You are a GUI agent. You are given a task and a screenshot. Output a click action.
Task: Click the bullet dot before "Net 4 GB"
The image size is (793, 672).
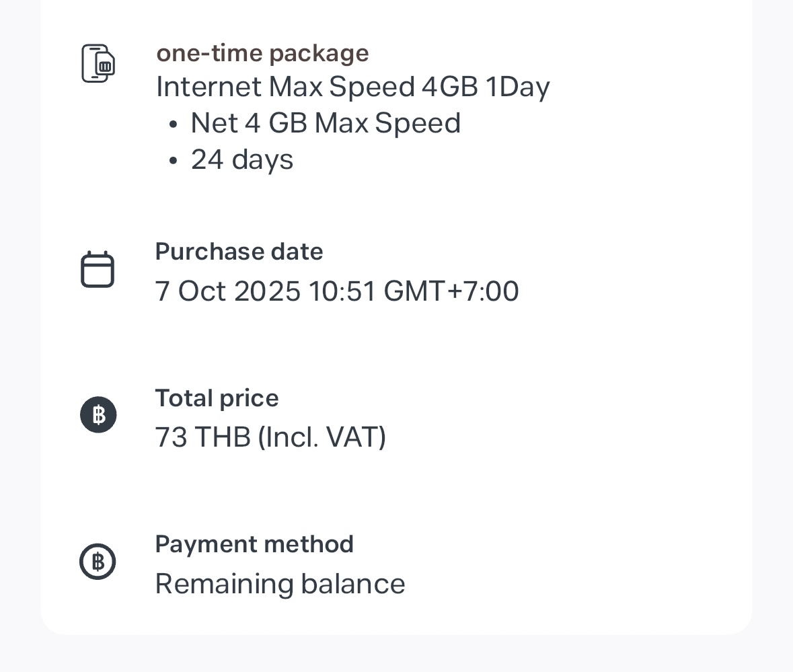[x=174, y=124]
